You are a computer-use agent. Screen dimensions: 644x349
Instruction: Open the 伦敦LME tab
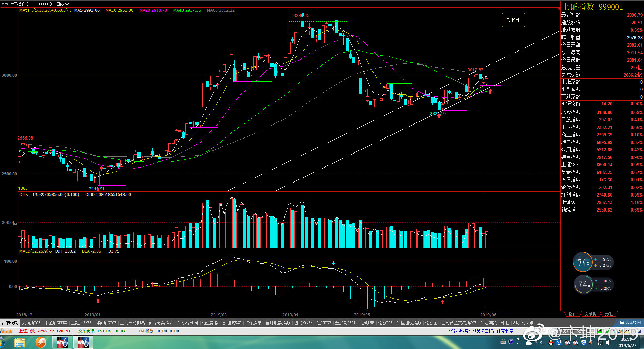[367, 323]
